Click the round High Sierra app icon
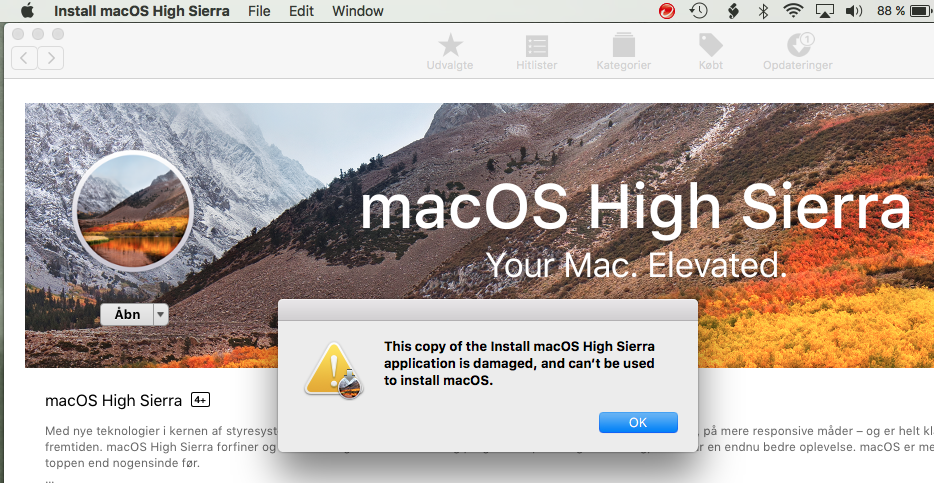 click(133, 211)
